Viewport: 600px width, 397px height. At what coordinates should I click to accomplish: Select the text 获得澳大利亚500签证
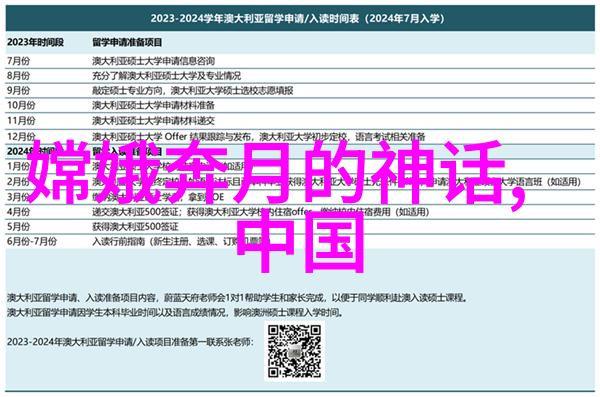pos(135,227)
